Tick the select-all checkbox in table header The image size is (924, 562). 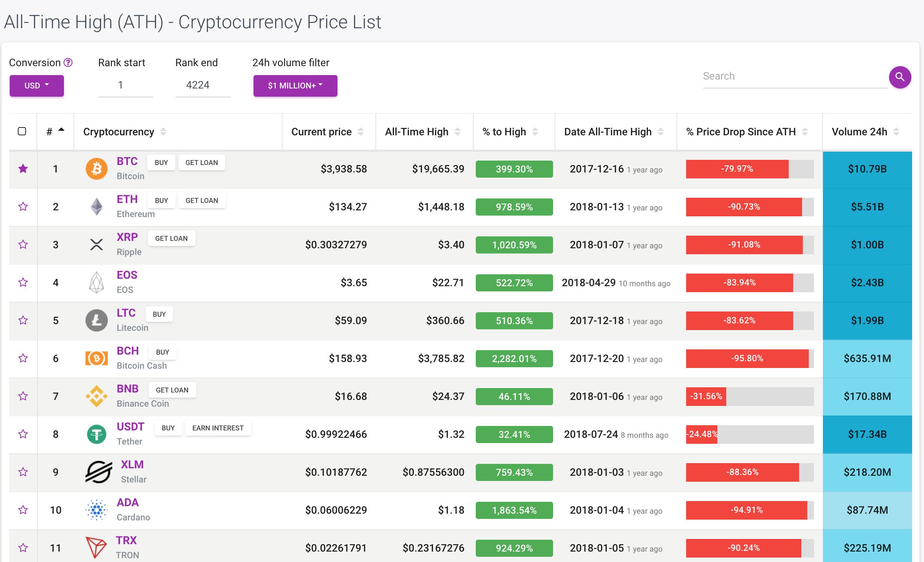tap(22, 131)
